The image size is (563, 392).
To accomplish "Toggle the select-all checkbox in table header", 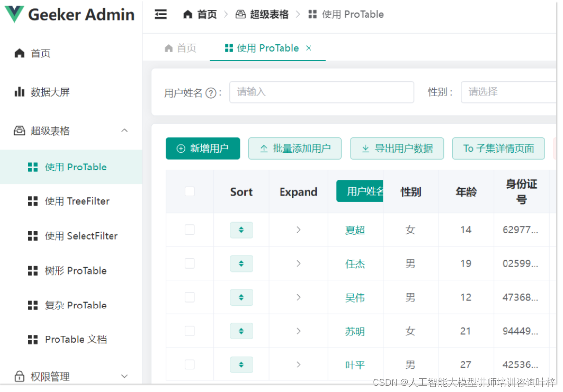I will click(190, 192).
